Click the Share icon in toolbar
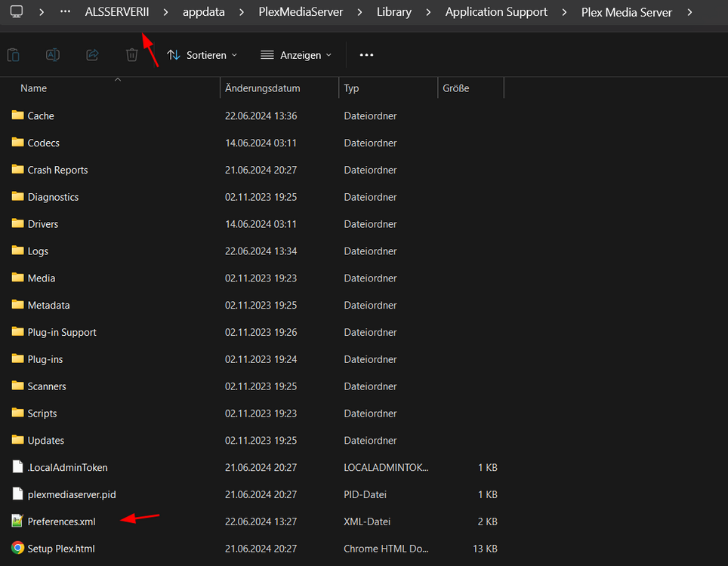This screenshot has height=566, width=728. [92, 55]
